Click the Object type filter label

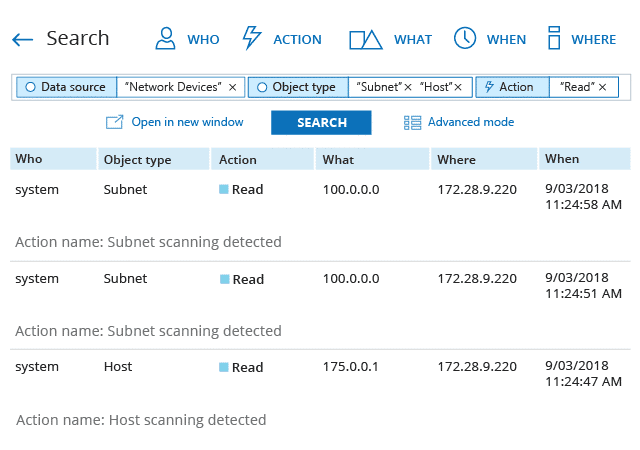coord(298,87)
